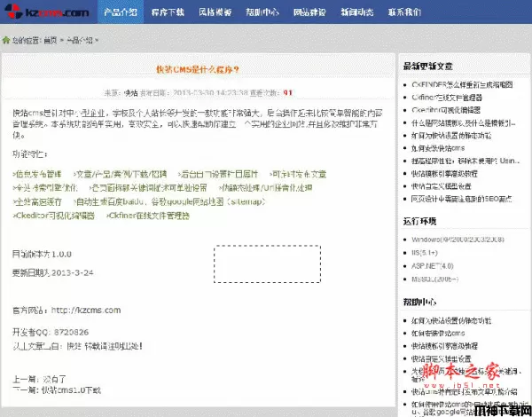This screenshot has height=417, width=532.
Task: Click the article title 快站CMS是什么程序？
Action: tap(198, 69)
